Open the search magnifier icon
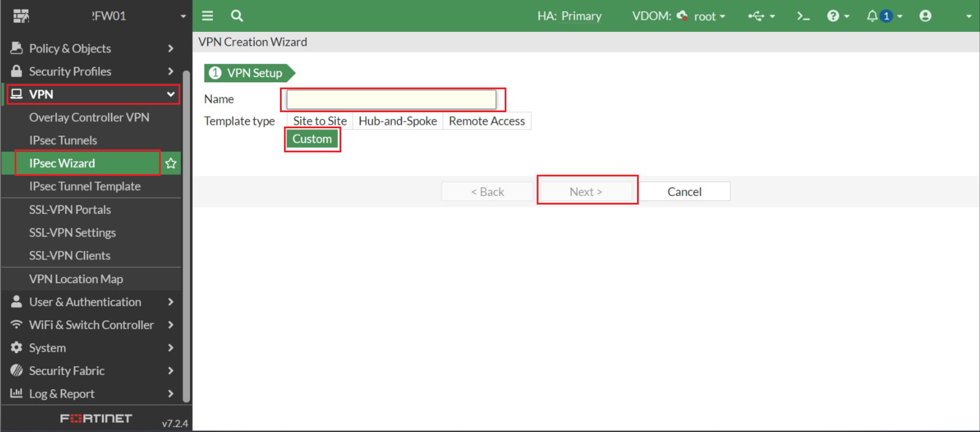Screen dimensions: 980x432 coord(237,16)
